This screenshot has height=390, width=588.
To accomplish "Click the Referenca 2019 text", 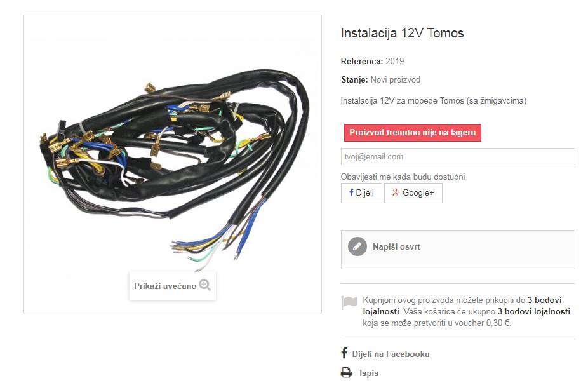I will pos(372,61).
